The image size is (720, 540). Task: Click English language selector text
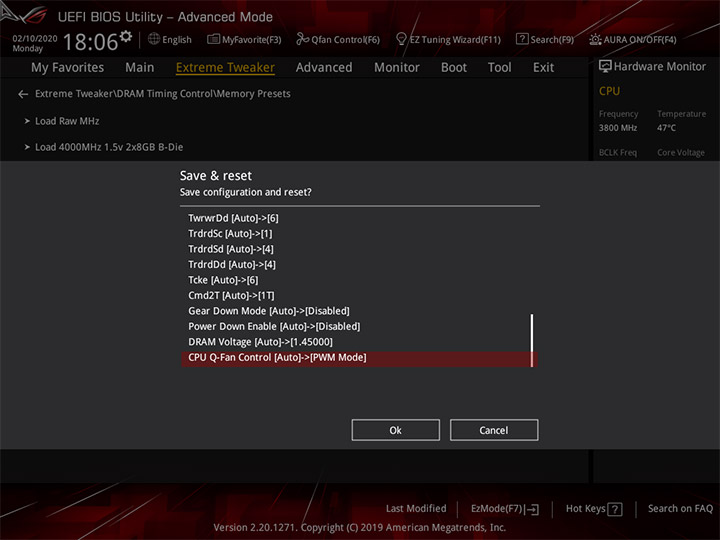click(x=177, y=39)
